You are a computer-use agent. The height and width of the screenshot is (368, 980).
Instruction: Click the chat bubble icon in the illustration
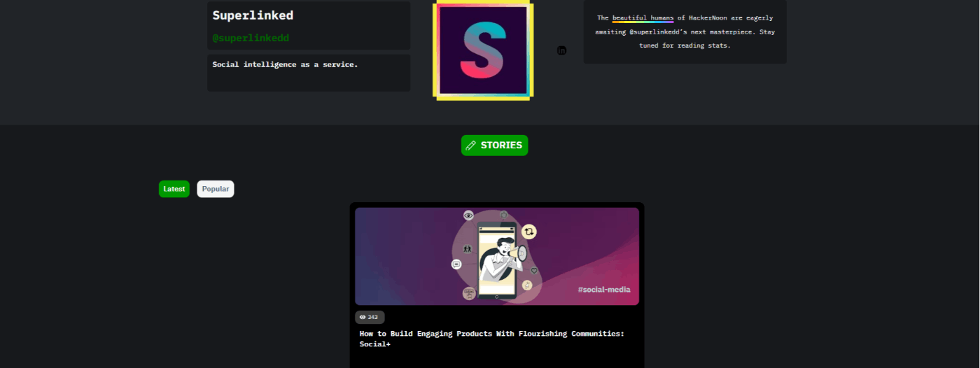click(456, 264)
